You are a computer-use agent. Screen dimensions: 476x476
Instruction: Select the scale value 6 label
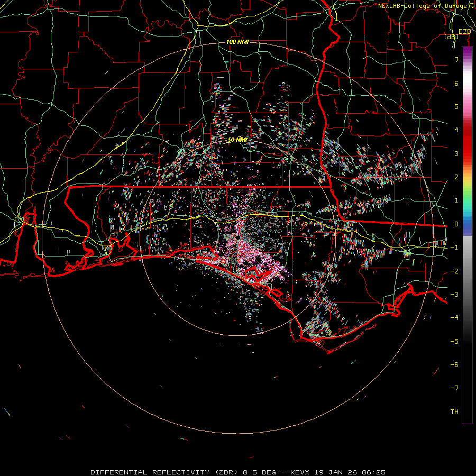tap(456, 83)
